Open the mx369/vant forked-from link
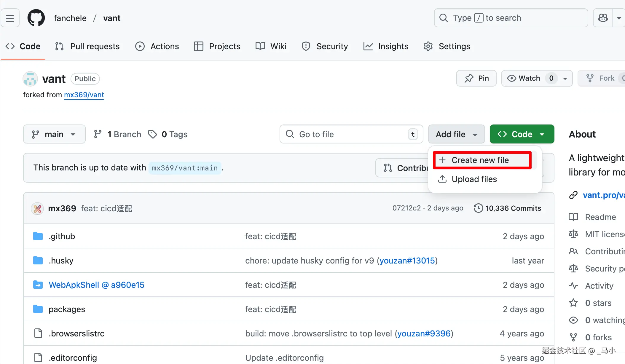625x364 pixels. (84, 95)
